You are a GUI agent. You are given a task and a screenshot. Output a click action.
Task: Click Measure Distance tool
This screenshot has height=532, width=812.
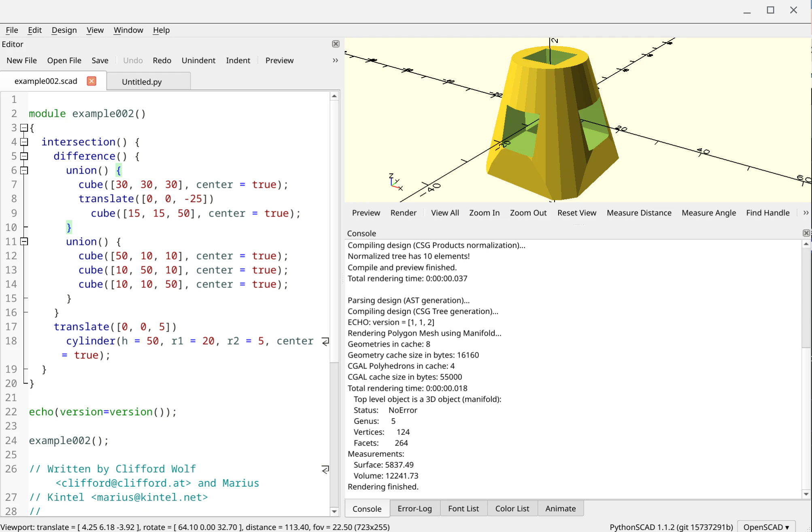click(639, 213)
